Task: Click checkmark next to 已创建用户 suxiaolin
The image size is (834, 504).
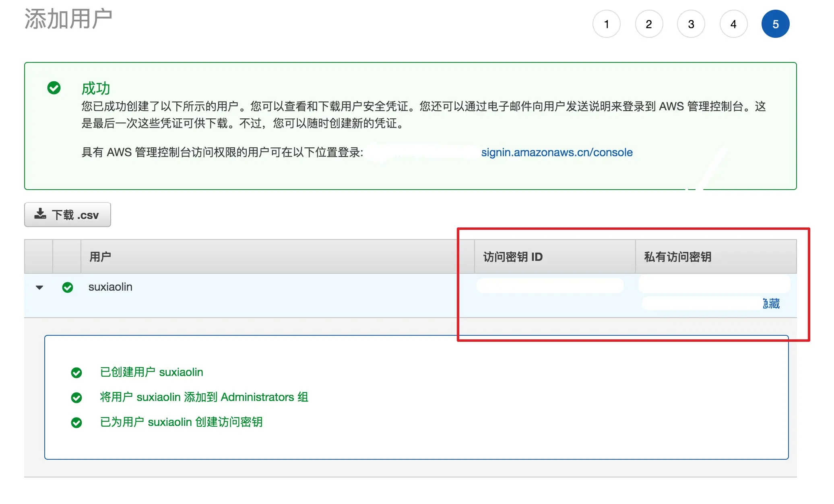Action: click(76, 373)
